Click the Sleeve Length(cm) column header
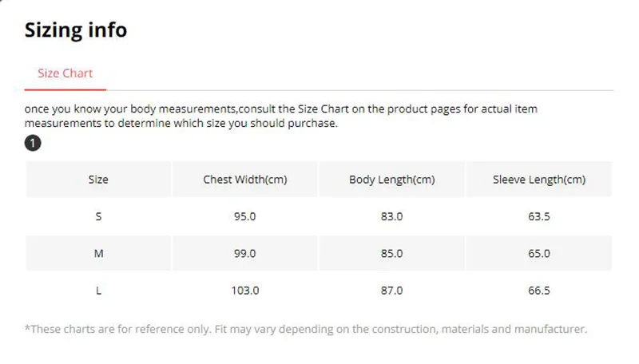 538,180
